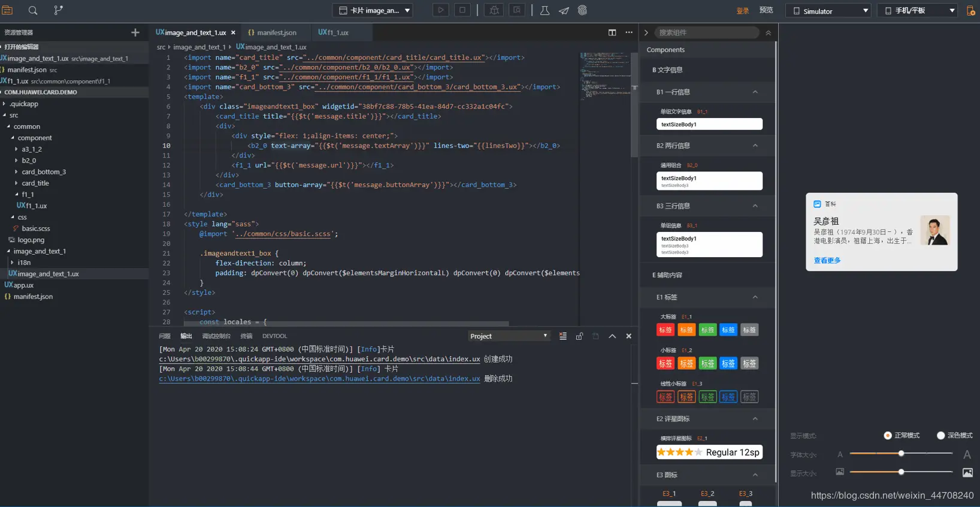980x507 pixels.
Task: Collapse all component groups with double chevron
Action: coord(768,33)
